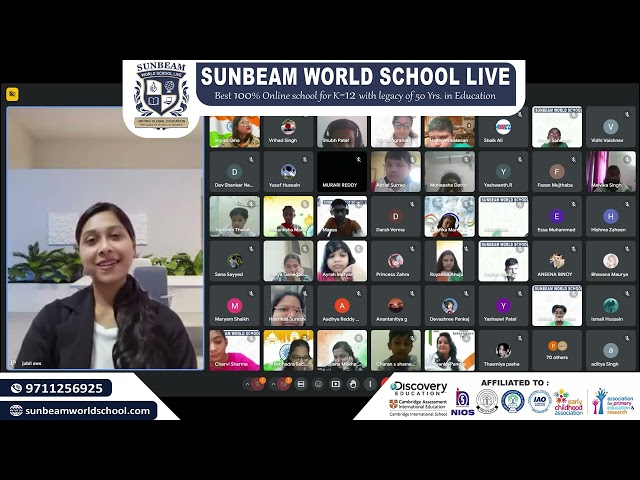Click the red leave call button
The width and height of the screenshot is (640, 480).
tap(385, 383)
